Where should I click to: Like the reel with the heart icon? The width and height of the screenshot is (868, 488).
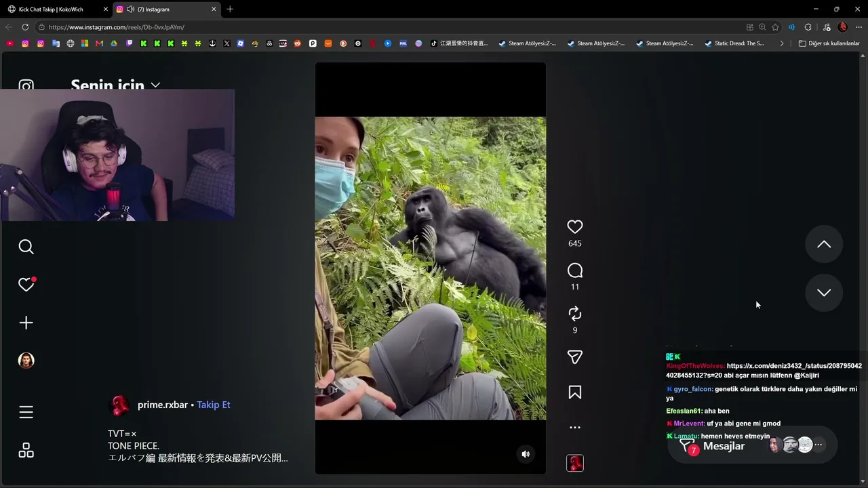click(x=575, y=227)
